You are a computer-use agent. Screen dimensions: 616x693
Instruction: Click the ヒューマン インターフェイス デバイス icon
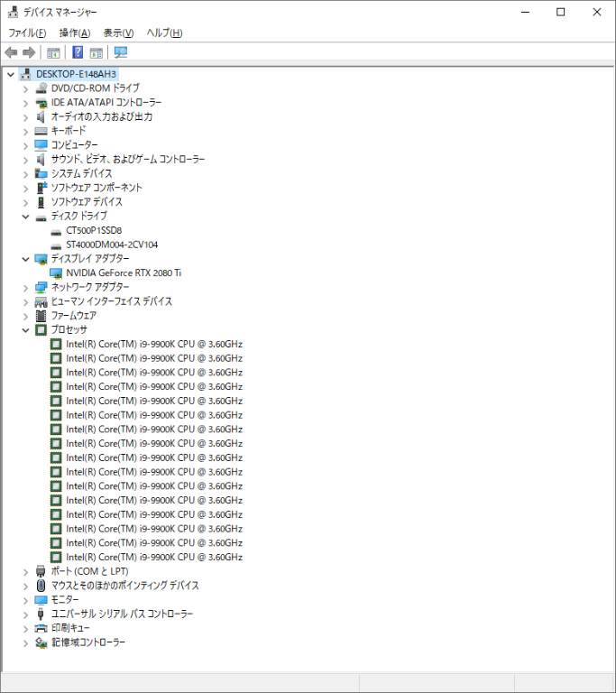41,302
